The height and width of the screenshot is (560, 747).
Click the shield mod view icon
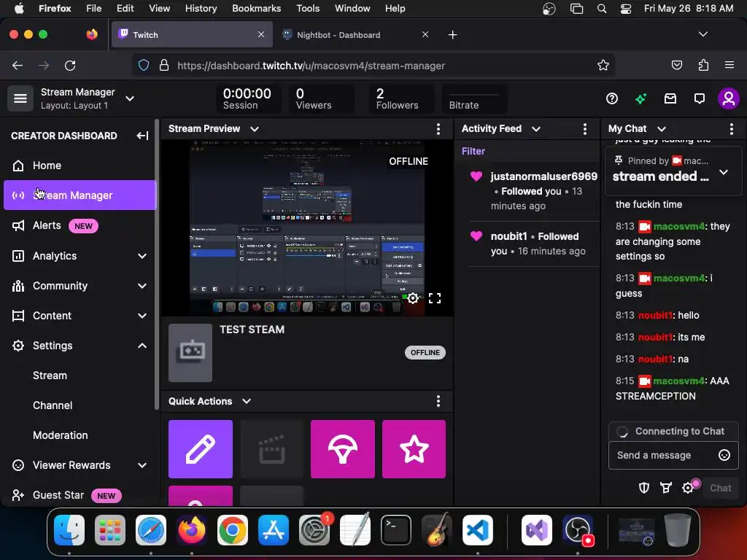coord(644,488)
